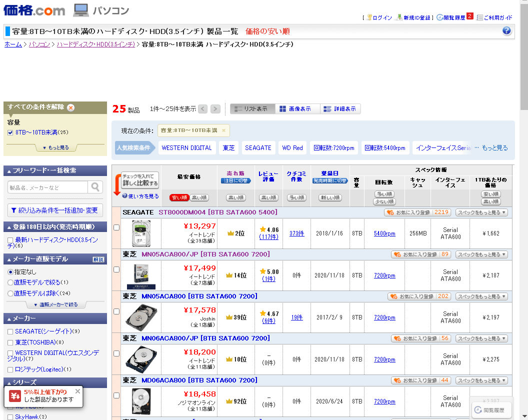Click the blue help question mark icon

click(x=507, y=31)
